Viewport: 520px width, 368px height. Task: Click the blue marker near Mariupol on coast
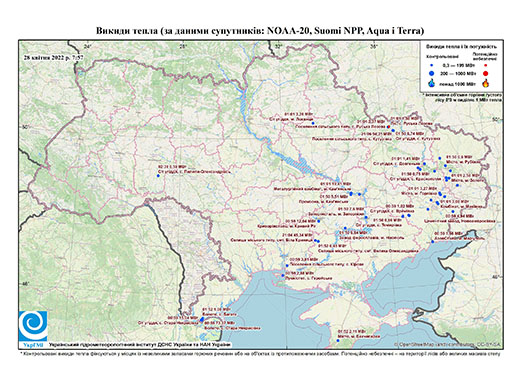click(432, 241)
